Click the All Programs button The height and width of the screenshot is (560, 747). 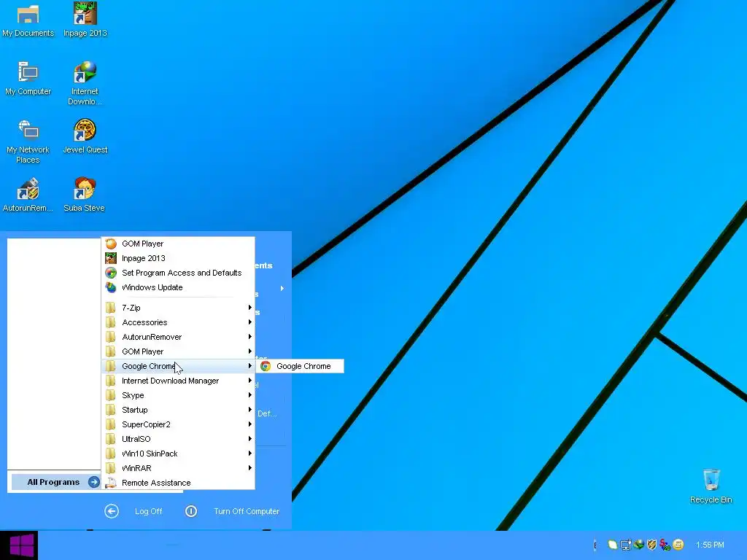55,482
